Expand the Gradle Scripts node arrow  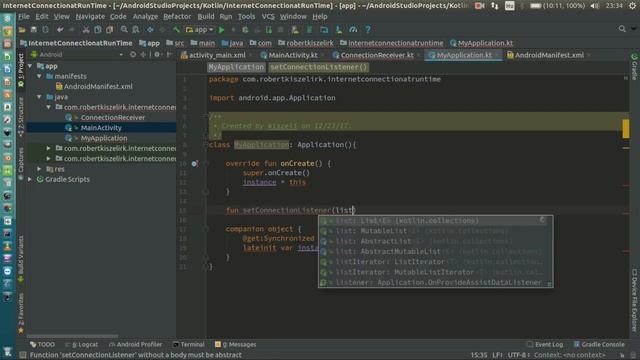coord(30,179)
